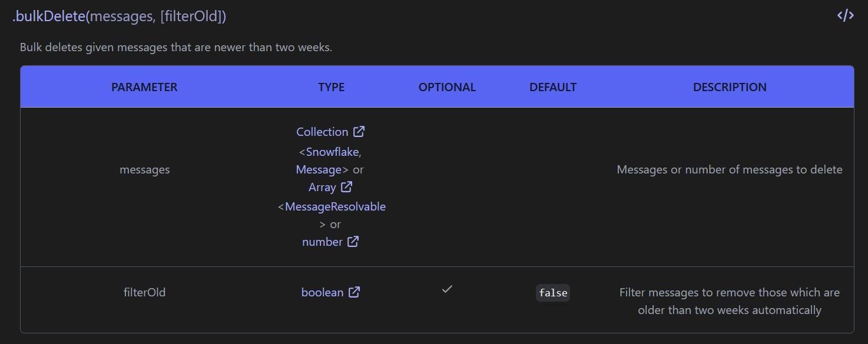Click external link icon beside boolean

coord(355,292)
